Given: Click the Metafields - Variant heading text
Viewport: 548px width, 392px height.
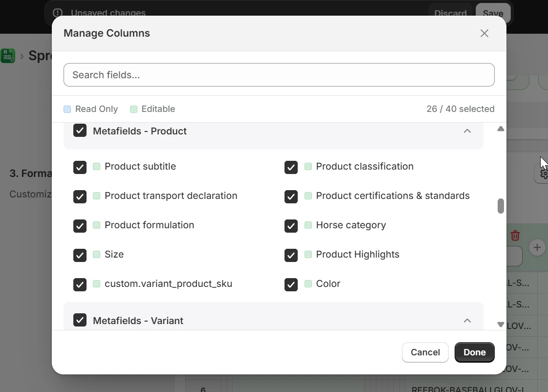Looking at the screenshot, I should pyautogui.click(x=138, y=321).
